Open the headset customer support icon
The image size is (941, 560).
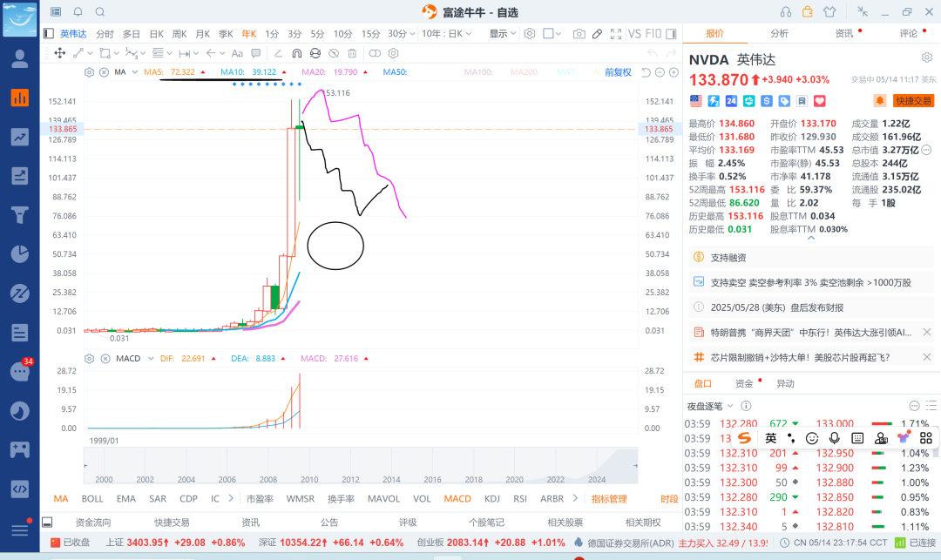point(786,12)
